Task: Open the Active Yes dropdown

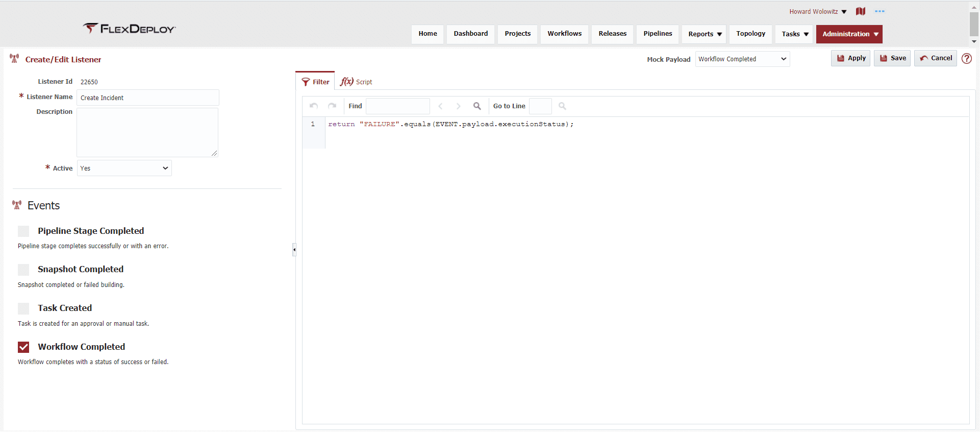Action: [124, 168]
